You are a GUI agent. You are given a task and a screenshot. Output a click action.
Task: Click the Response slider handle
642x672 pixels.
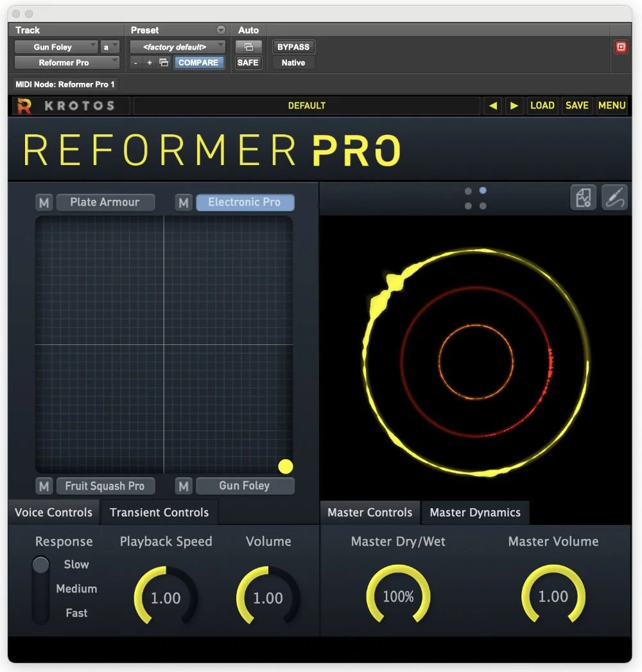(x=41, y=565)
